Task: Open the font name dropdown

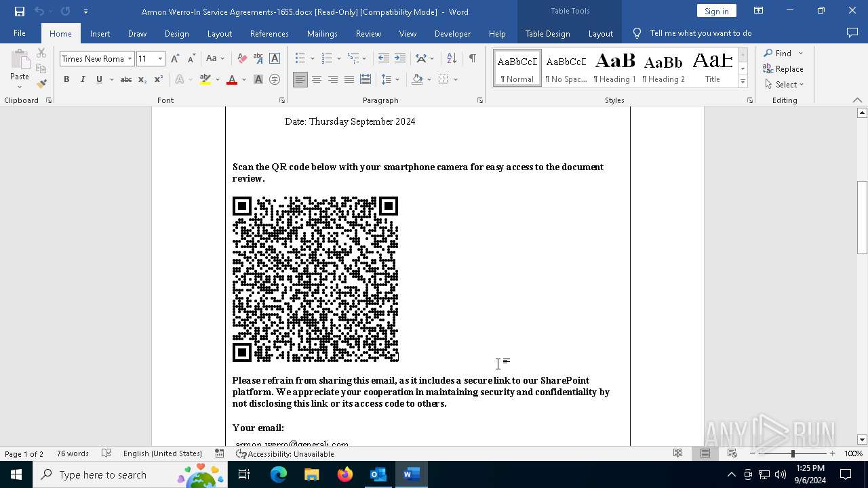Action: [130, 59]
